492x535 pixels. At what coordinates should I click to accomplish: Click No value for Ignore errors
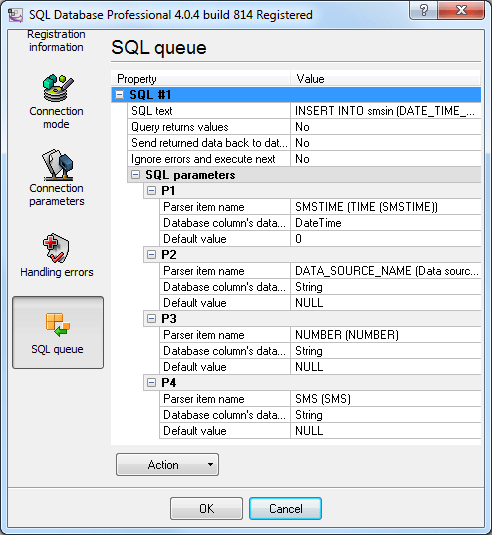tap(386, 159)
